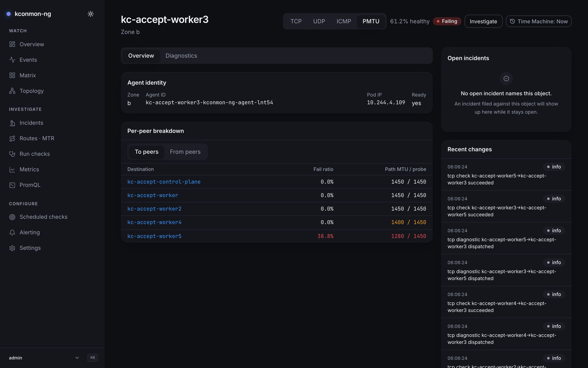Switch to From peers direction
The height and width of the screenshot is (368, 588).
point(185,152)
